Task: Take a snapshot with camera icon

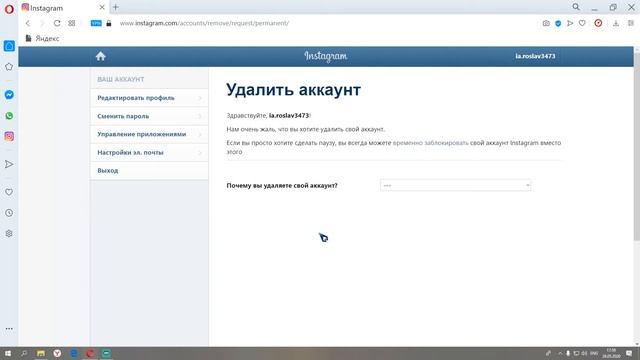Action: tap(546, 23)
